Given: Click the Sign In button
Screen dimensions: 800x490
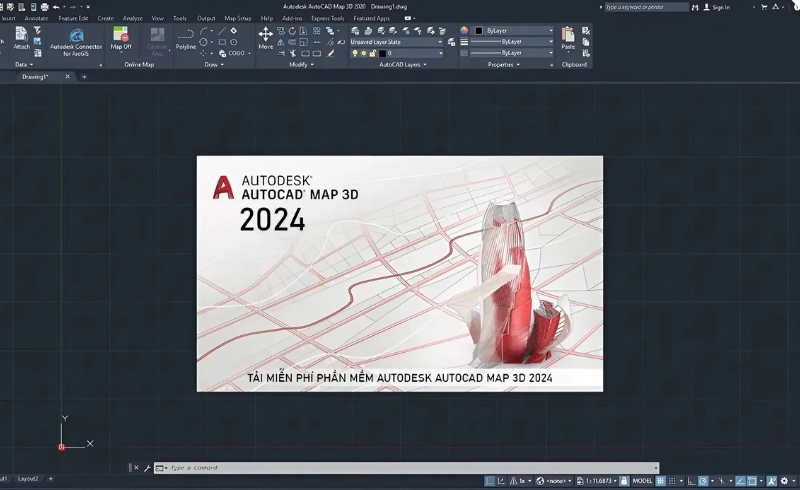Looking at the screenshot, I should point(717,7).
